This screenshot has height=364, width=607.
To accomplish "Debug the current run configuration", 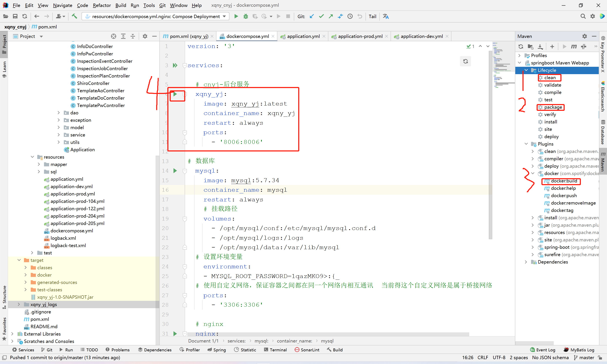I will 246,16.
